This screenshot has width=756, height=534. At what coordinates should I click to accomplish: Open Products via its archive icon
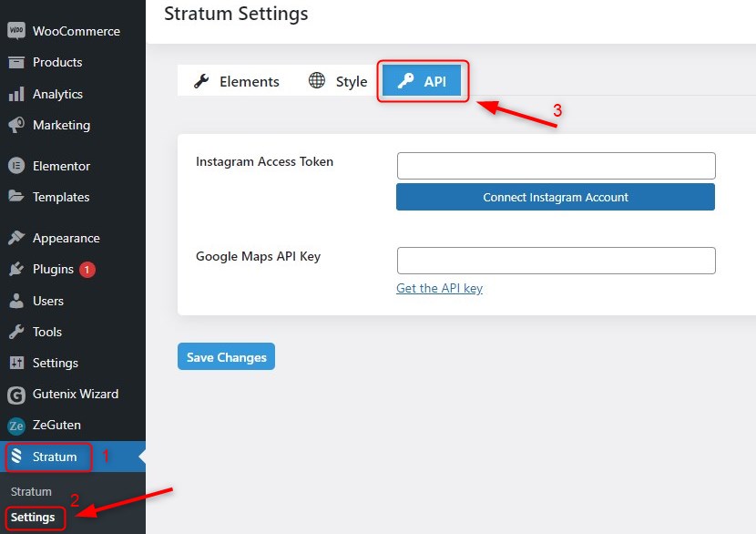tap(15, 62)
